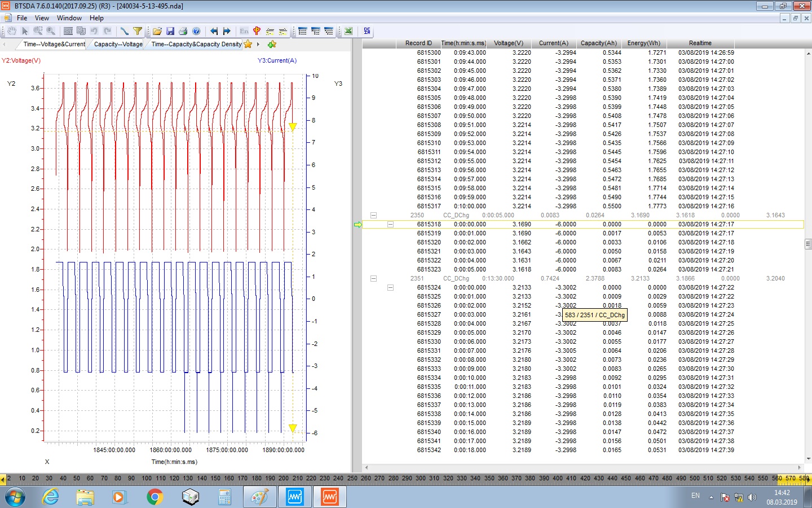Add new favorite curve with green-plus star
Viewport: 812px width, 508px height.
click(x=272, y=44)
